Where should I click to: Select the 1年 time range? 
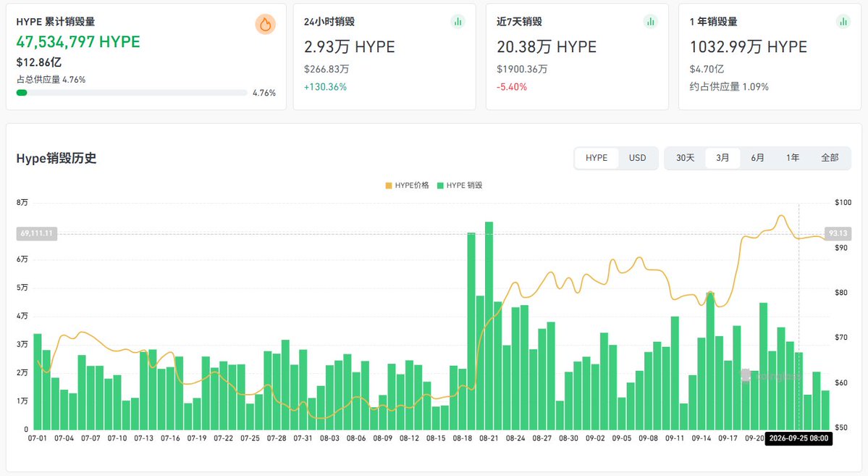point(792,158)
